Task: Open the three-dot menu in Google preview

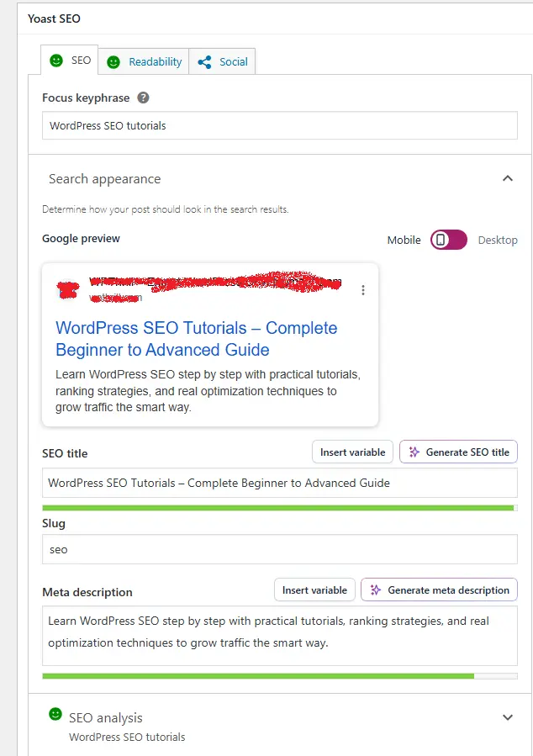Action: coord(363,290)
